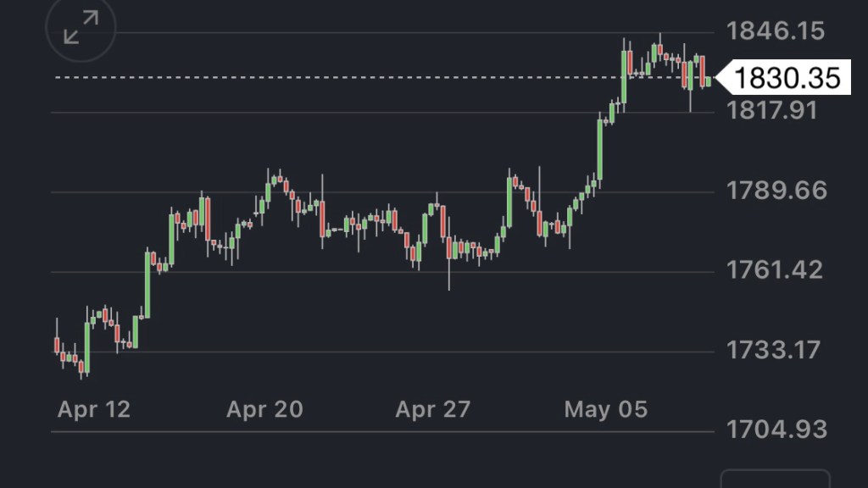Click the current price tag 1830.35
The width and height of the screenshot is (868, 488).
tap(787, 79)
